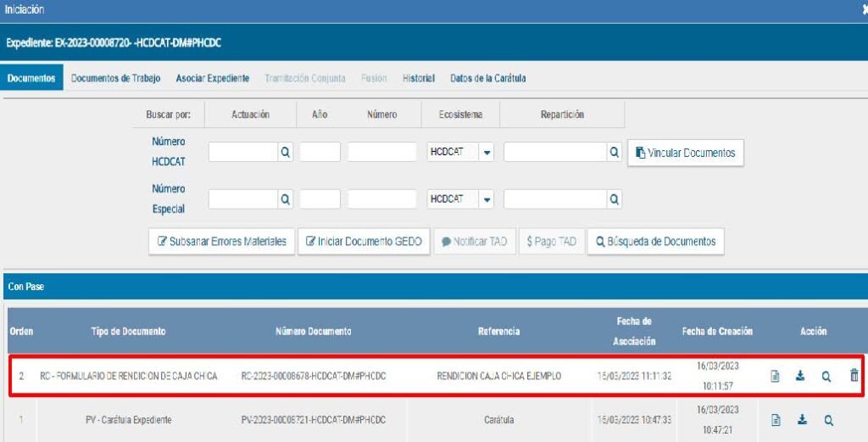868x442 pixels.
Task: Search Repartición in Número HCDCAT row
Action: pyautogui.click(x=614, y=152)
